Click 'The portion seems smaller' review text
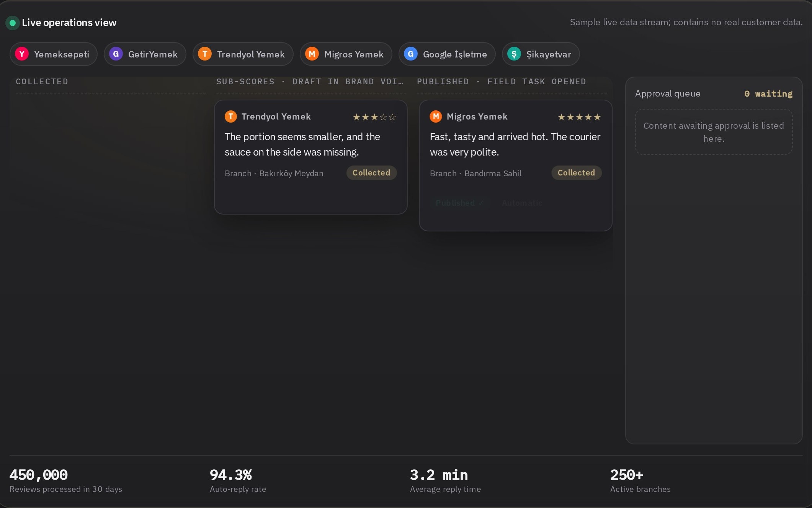Viewport: 812px width, 508px height. point(302,144)
